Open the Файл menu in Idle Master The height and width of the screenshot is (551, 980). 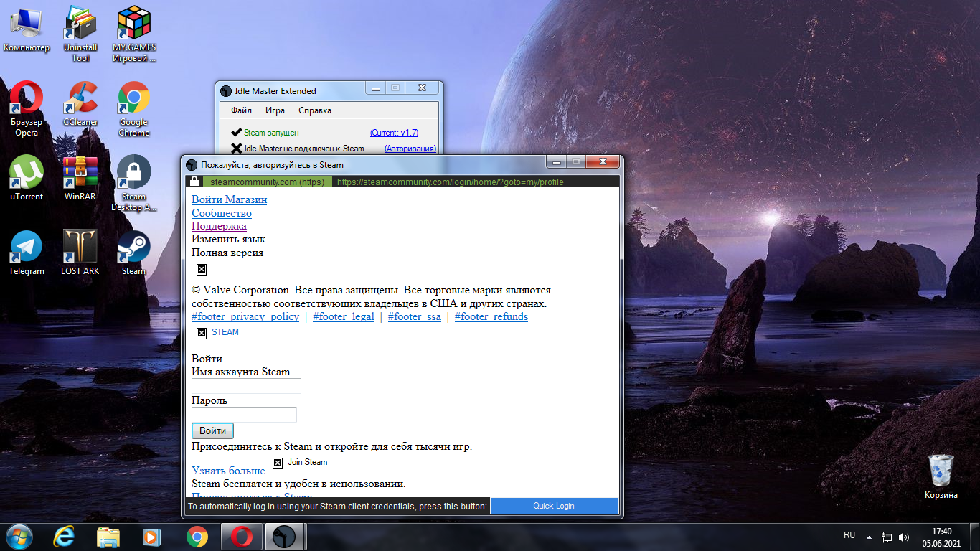pyautogui.click(x=241, y=110)
